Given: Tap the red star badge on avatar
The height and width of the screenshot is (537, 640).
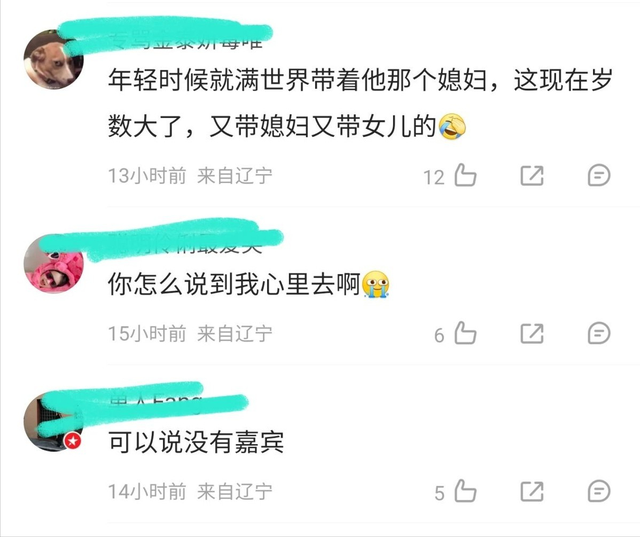Looking at the screenshot, I should tap(73, 441).
